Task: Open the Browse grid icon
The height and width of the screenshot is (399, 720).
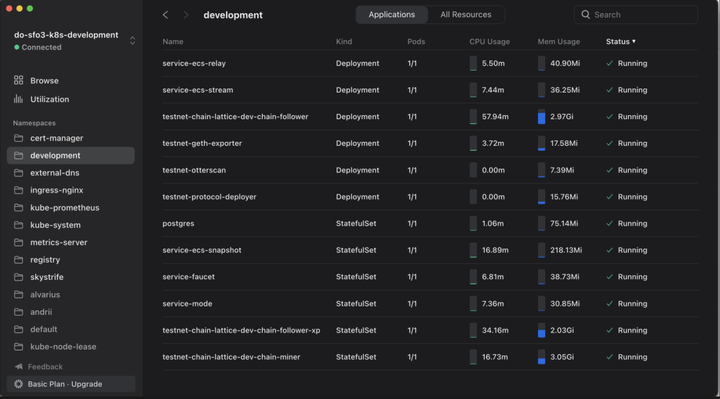Action: (18, 80)
